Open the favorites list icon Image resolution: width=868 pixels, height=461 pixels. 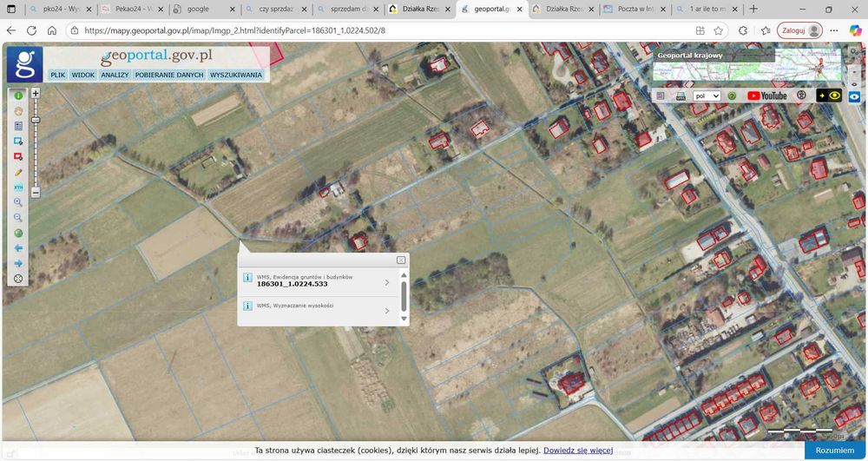(766, 30)
